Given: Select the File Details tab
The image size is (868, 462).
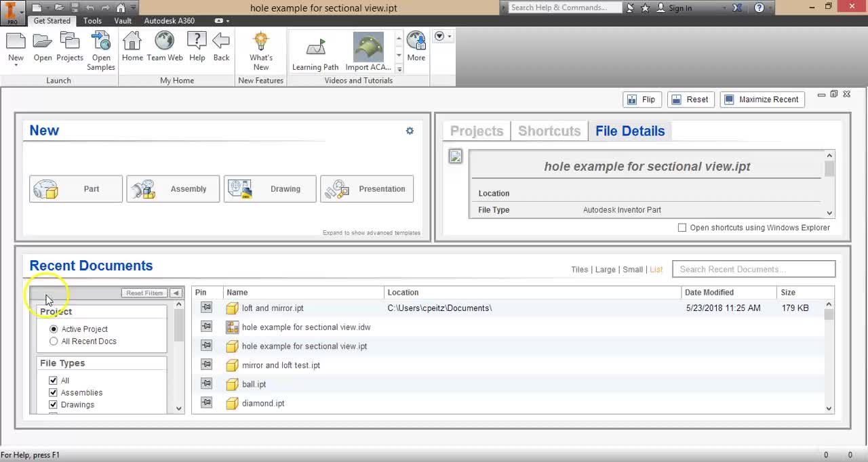Looking at the screenshot, I should (x=630, y=131).
